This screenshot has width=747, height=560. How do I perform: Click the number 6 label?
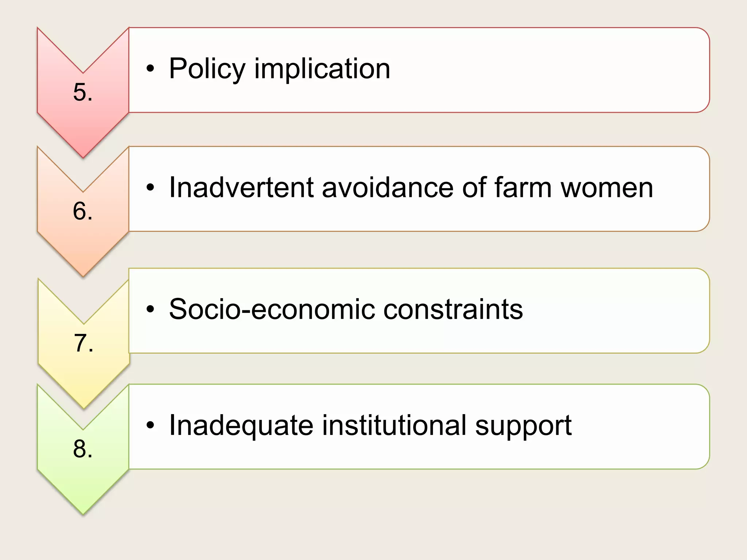click(83, 211)
